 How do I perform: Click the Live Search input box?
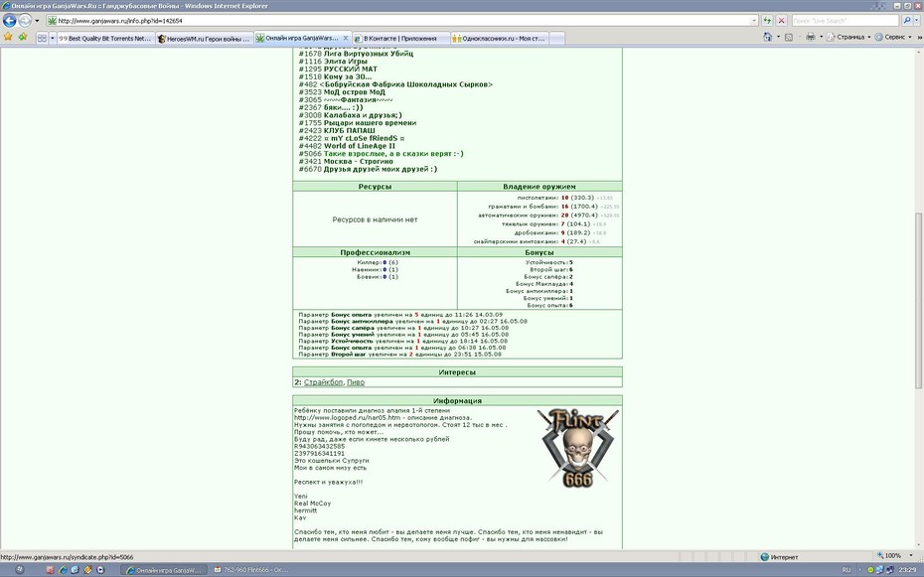pos(845,21)
